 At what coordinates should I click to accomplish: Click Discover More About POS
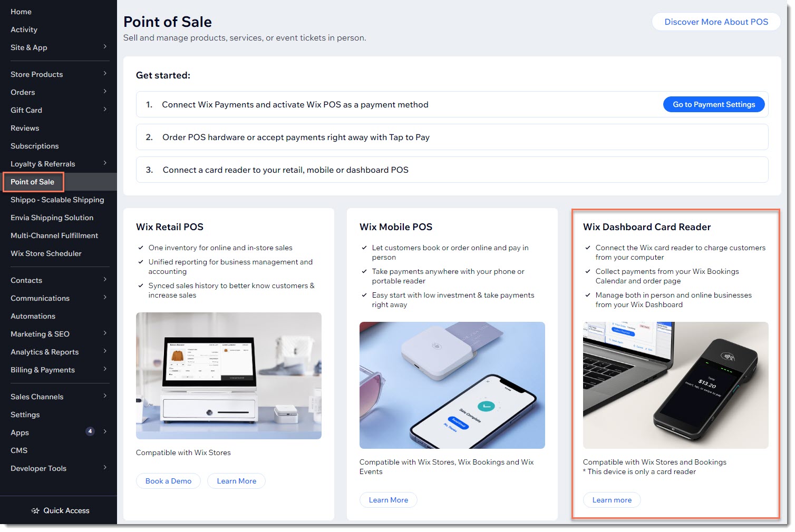(x=716, y=22)
